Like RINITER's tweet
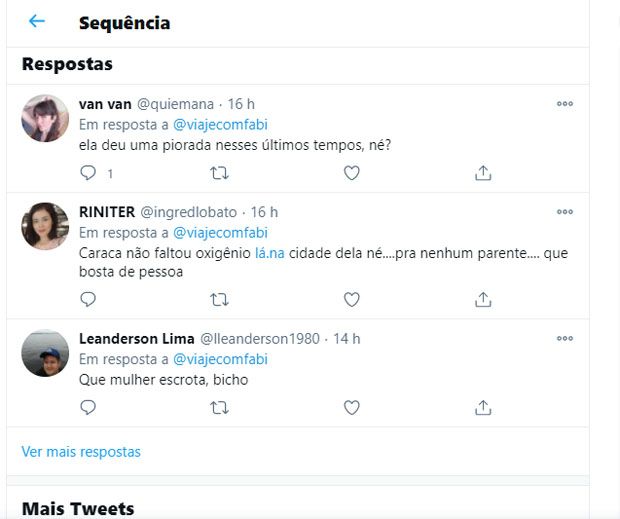 351,299
